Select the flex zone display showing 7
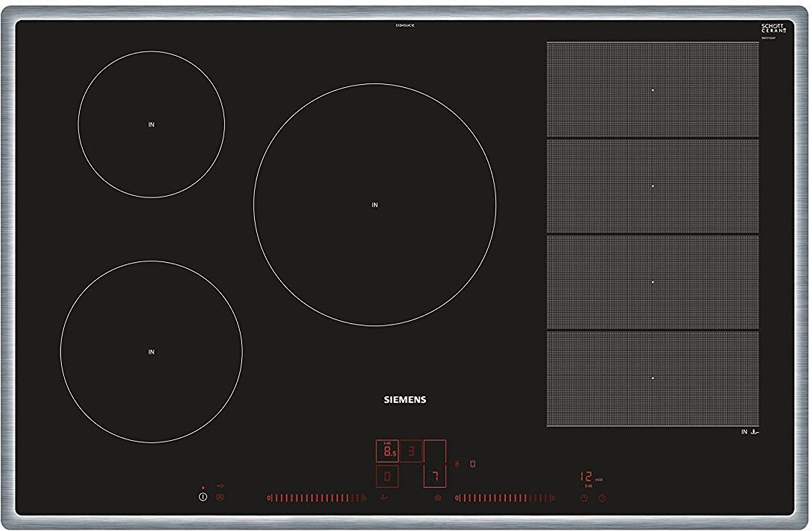The image size is (812, 531). click(x=435, y=475)
